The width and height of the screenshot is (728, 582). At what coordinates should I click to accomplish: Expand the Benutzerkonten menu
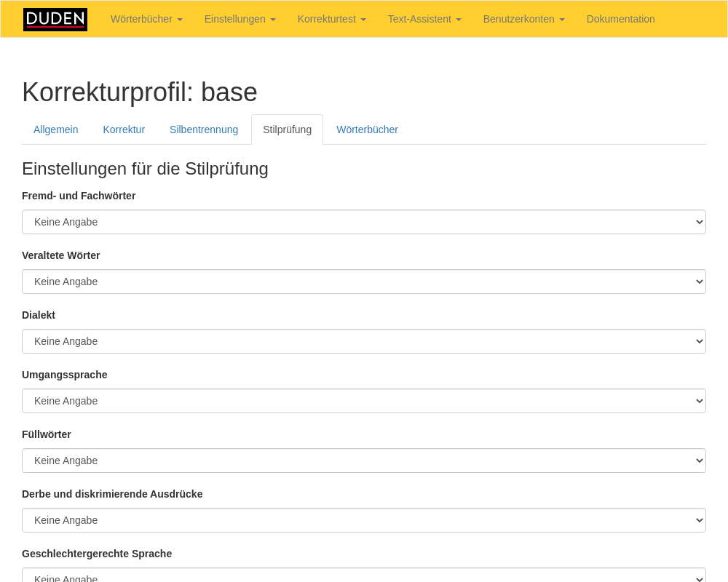pos(523,19)
